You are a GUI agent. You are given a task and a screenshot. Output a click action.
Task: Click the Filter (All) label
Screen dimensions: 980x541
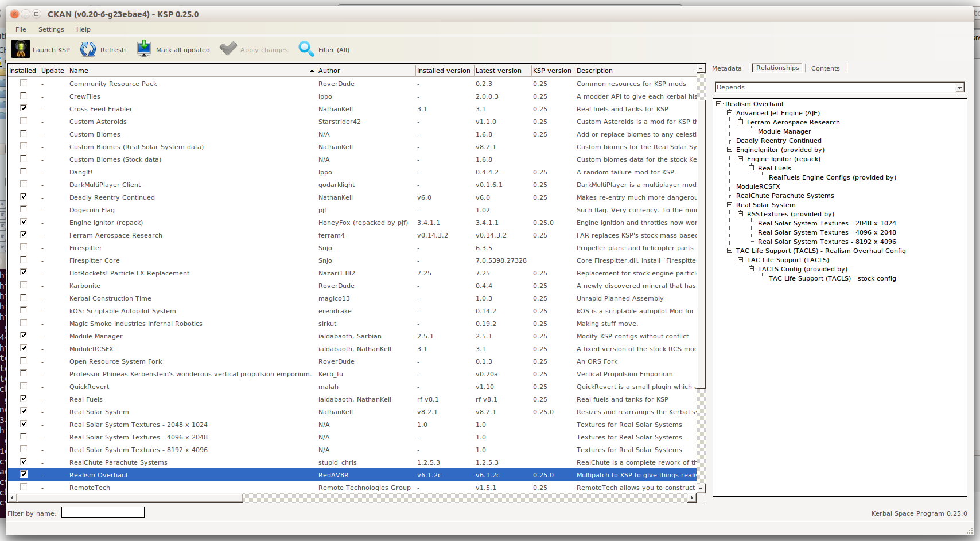pyautogui.click(x=334, y=50)
